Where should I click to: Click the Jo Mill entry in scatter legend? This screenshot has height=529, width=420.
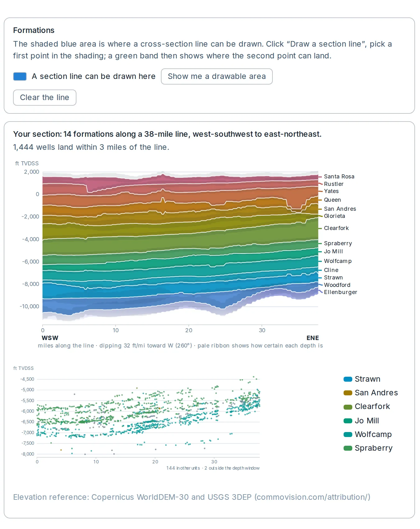[x=361, y=421]
